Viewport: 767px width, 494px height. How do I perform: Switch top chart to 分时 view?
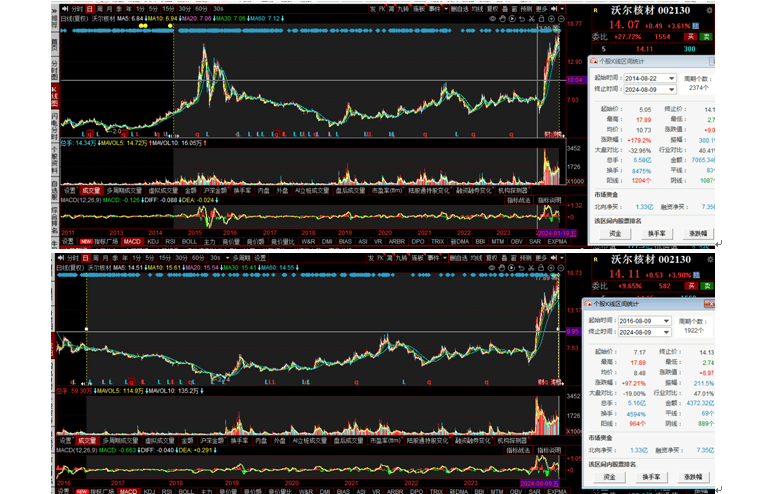tap(77, 9)
